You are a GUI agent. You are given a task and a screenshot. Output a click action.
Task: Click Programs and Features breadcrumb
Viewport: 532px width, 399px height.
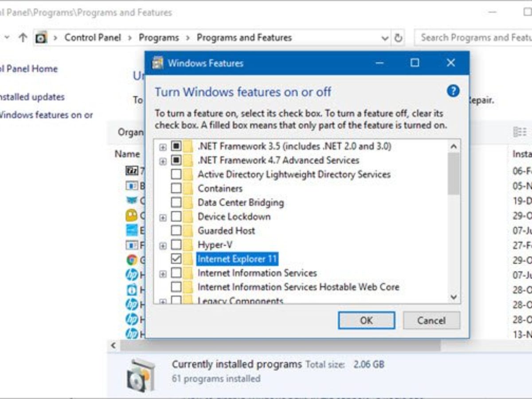click(244, 38)
